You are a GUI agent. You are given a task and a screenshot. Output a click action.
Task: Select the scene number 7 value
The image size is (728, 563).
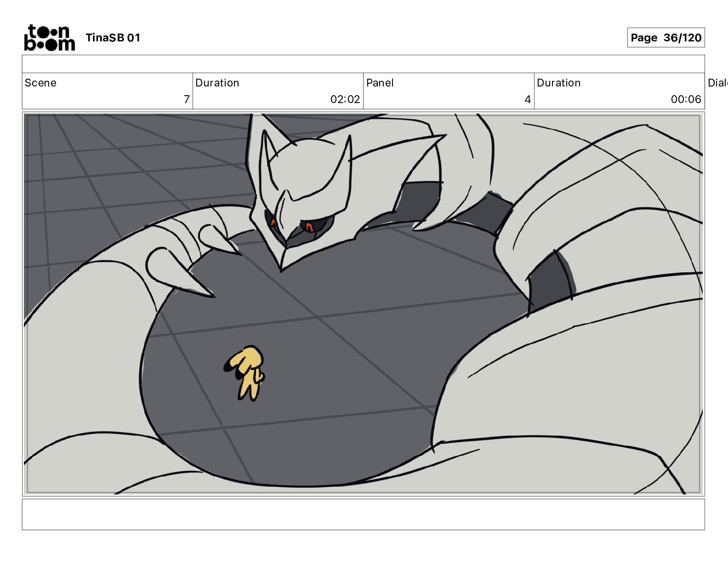[x=187, y=99]
